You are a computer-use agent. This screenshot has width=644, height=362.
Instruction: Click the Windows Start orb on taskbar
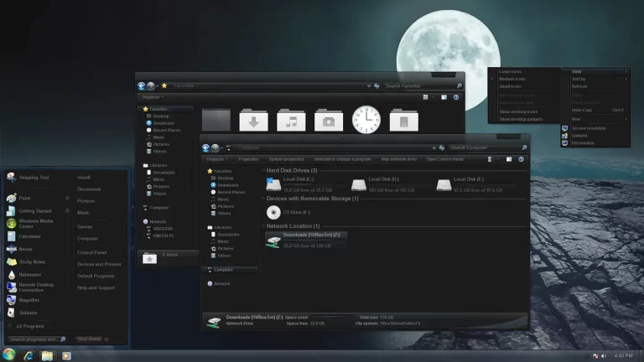pyautogui.click(x=9, y=354)
